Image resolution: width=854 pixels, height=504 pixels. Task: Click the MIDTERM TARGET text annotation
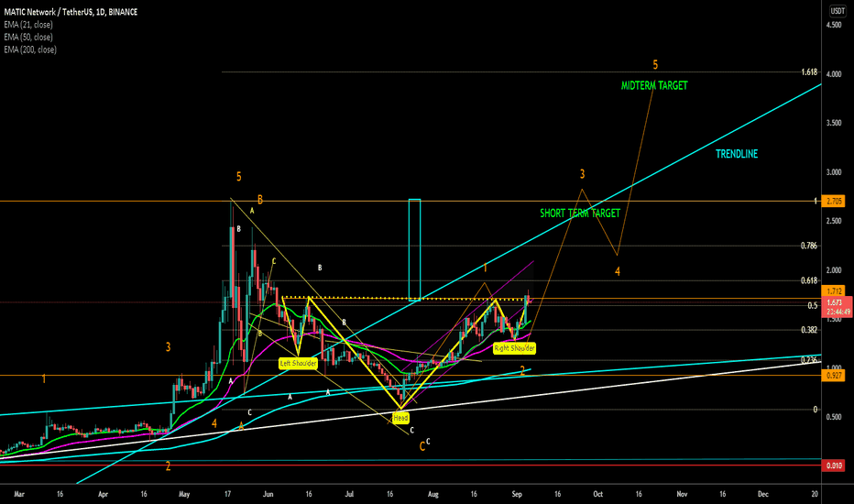tap(654, 85)
